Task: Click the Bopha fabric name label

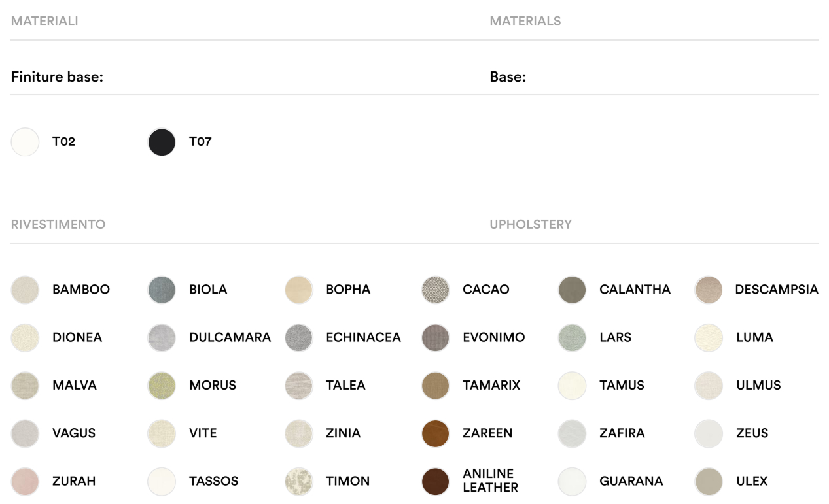Action: (x=348, y=290)
